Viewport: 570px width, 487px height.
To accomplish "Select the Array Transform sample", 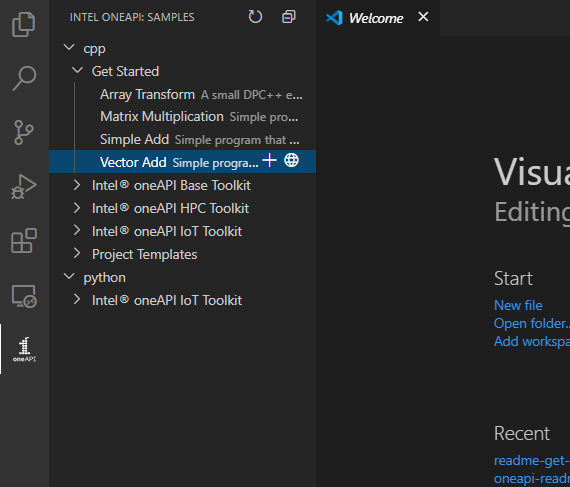I will pos(182,94).
